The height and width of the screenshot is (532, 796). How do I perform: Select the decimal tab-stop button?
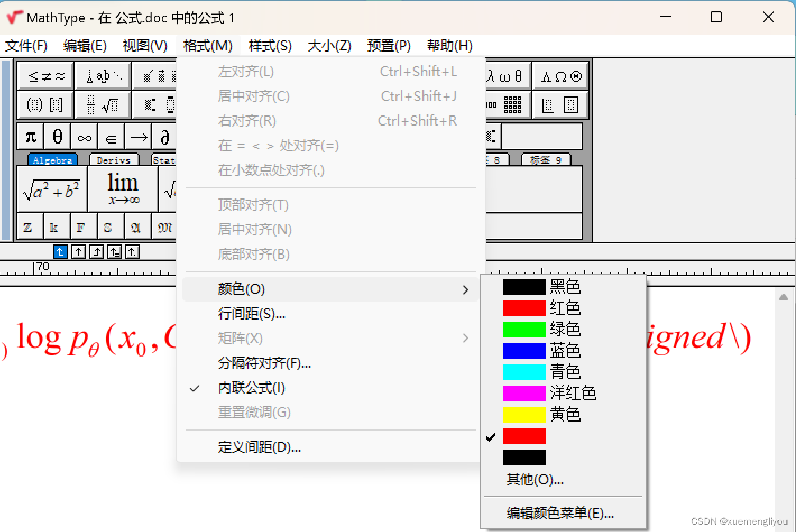132,252
